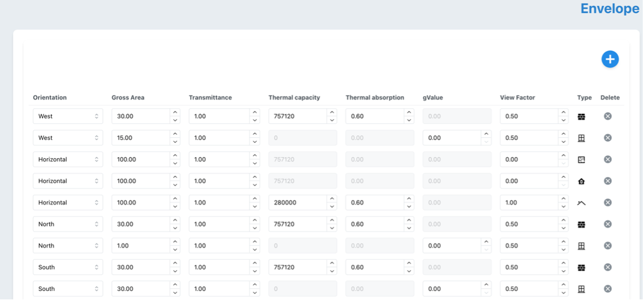The width and height of the screenshot is (644, 301).
Task: Open Orientation dropdown of house icon Horizontal row
Action: tap(68, 181)
